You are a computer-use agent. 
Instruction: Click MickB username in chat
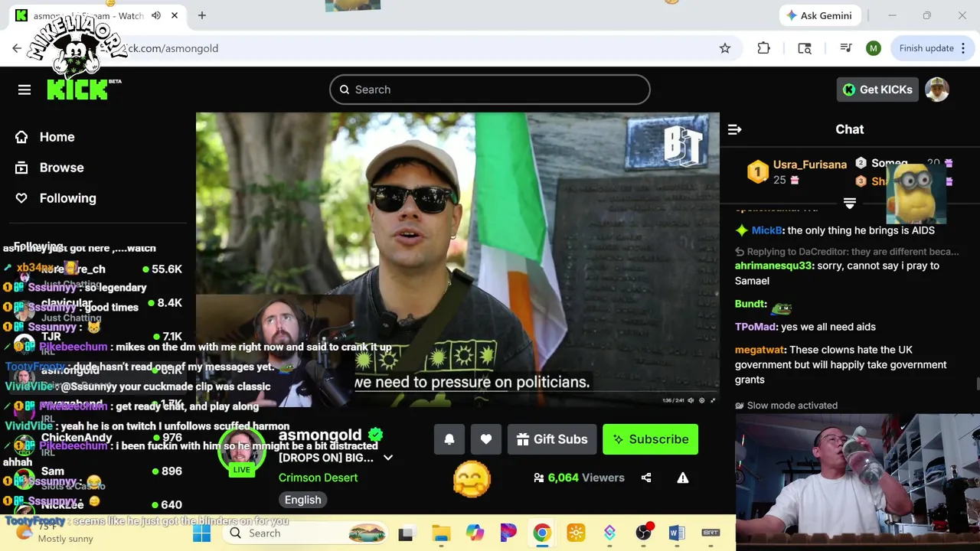click(767, 230)
